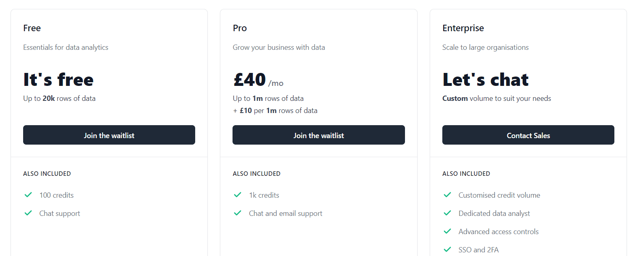Click the Pro plan heading

tap(240, 28)
